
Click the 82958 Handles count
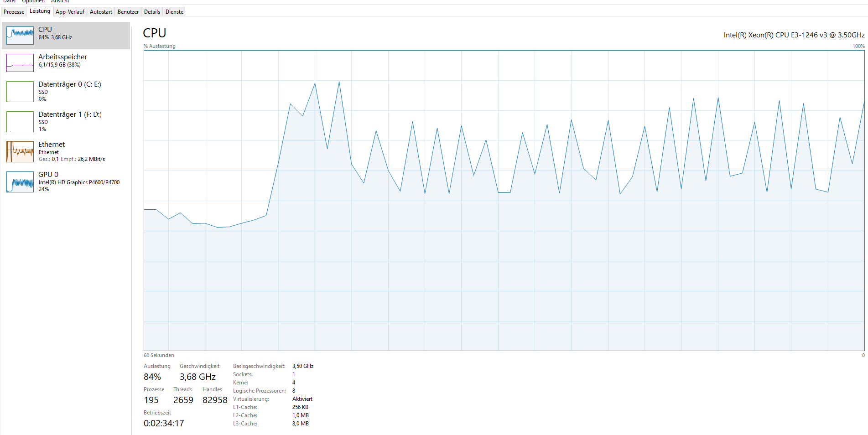[215, 400]
